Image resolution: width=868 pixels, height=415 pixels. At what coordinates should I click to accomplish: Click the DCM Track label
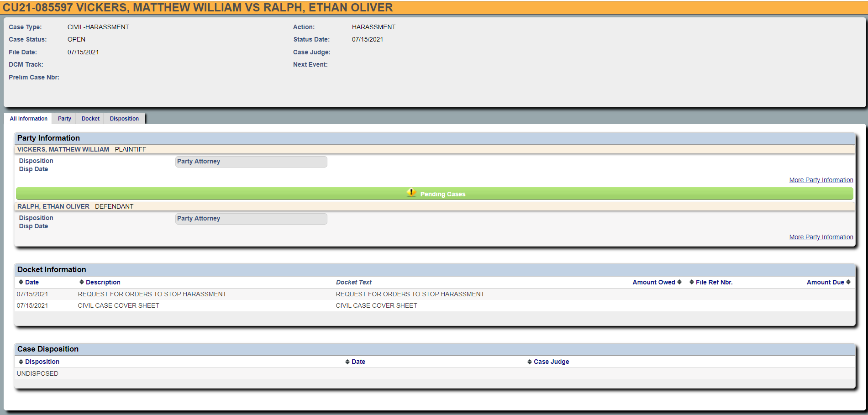26,64
